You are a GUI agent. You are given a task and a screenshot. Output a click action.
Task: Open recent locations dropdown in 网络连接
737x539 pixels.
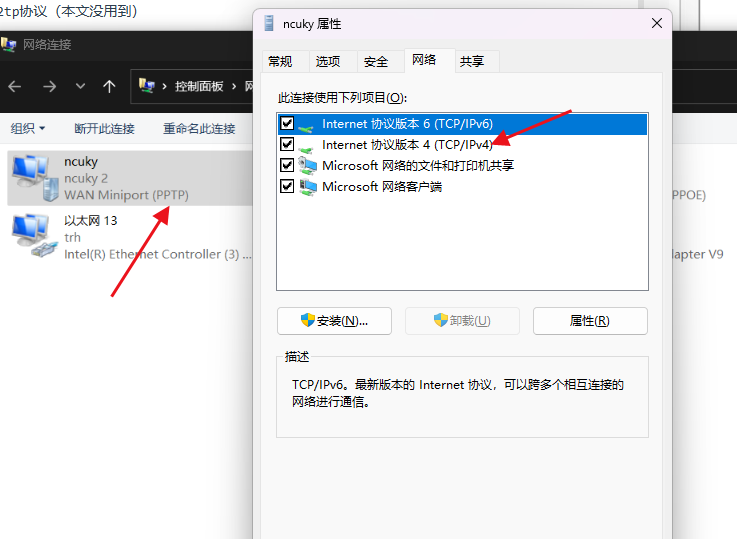tap(80, 86)
